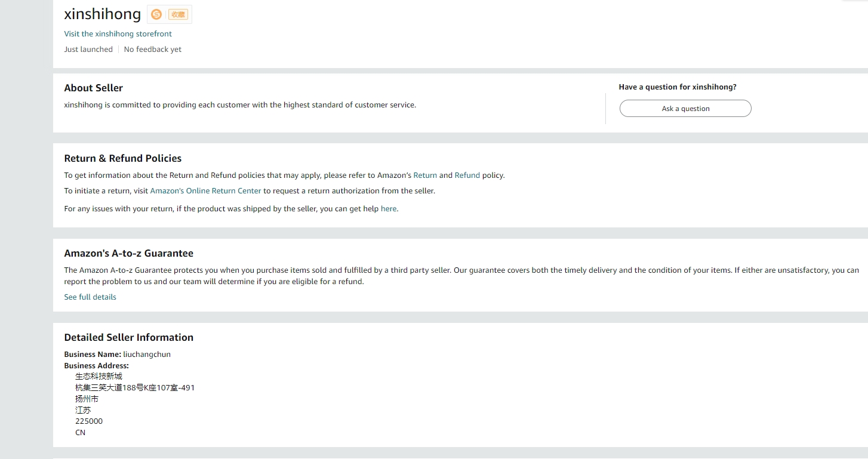Open Amazon's Refund policy link
The width and height of the screenshot is (868, 459).
click(467, 175)
